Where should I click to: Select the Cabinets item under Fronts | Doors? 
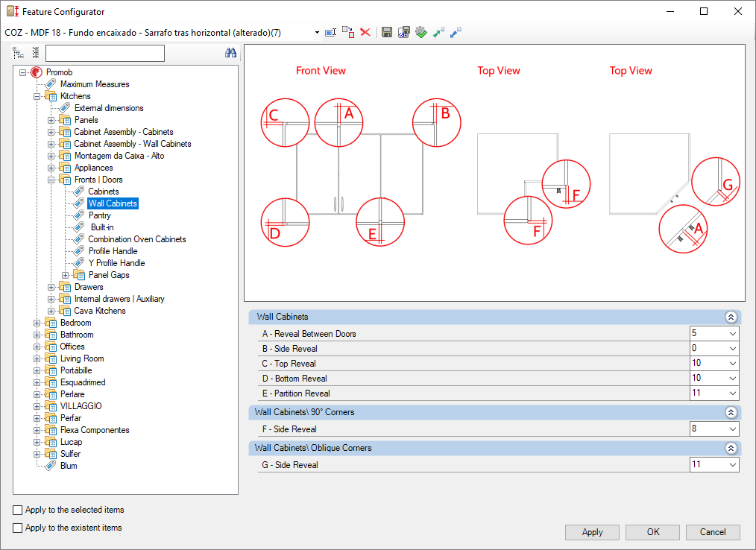[103, 192]
